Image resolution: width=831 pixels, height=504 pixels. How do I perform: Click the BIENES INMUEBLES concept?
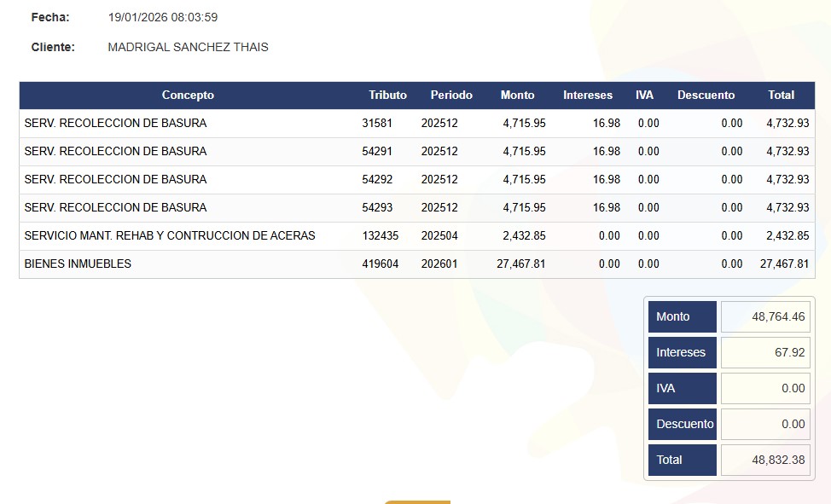(x=78, y=264)
